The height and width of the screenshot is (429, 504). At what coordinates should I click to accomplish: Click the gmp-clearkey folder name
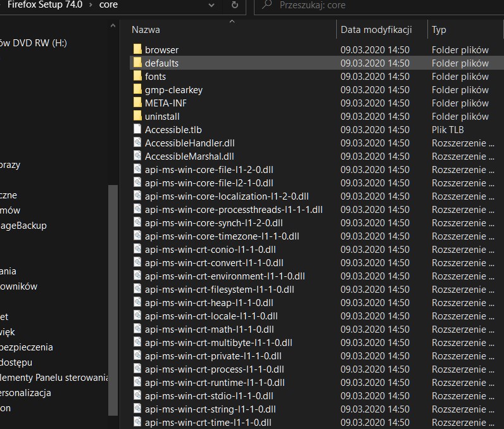[173, 90]
